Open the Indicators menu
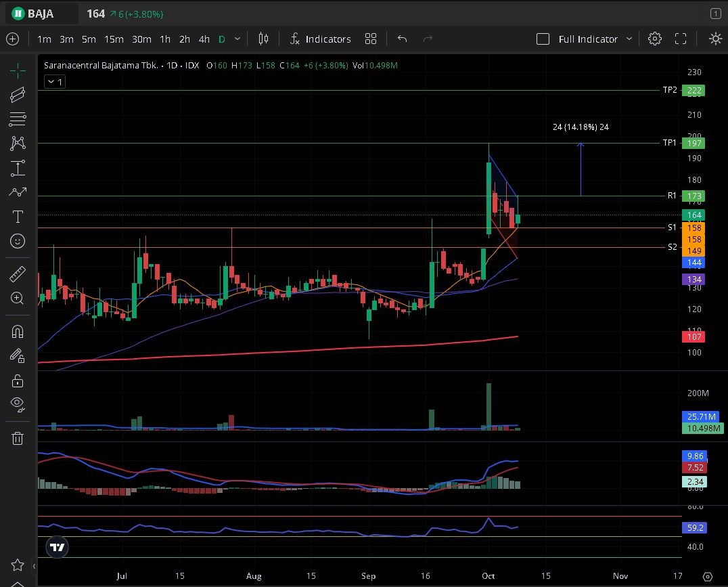 320,39
